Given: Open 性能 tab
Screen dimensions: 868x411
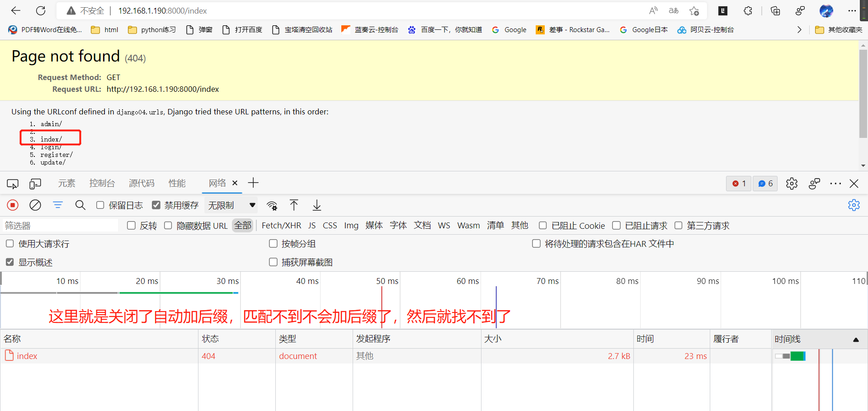Looking at the screenshot, I should tap(177, 183).
